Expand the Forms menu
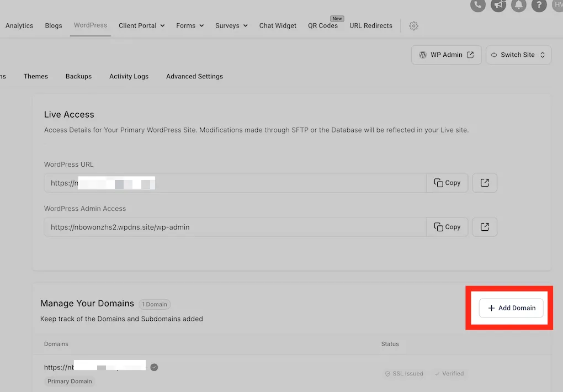Viewport: 563px width, 392px height. point(189,26)
